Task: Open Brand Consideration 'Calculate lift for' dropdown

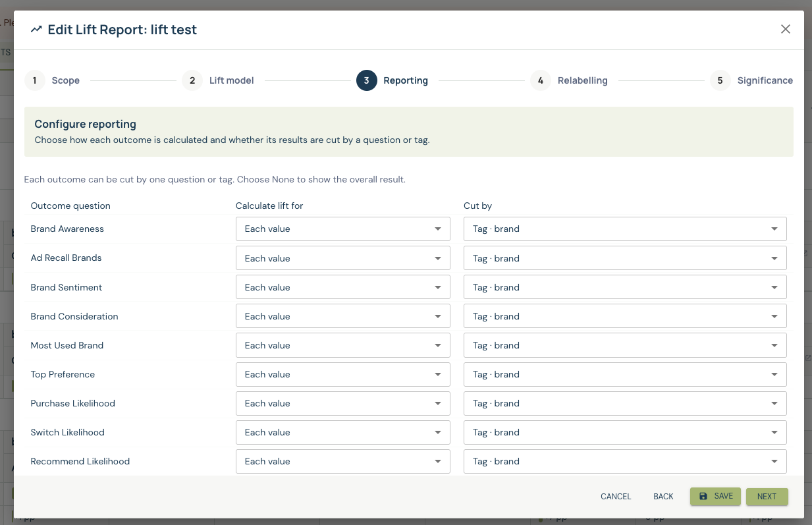Action: (x=343, y=316)
